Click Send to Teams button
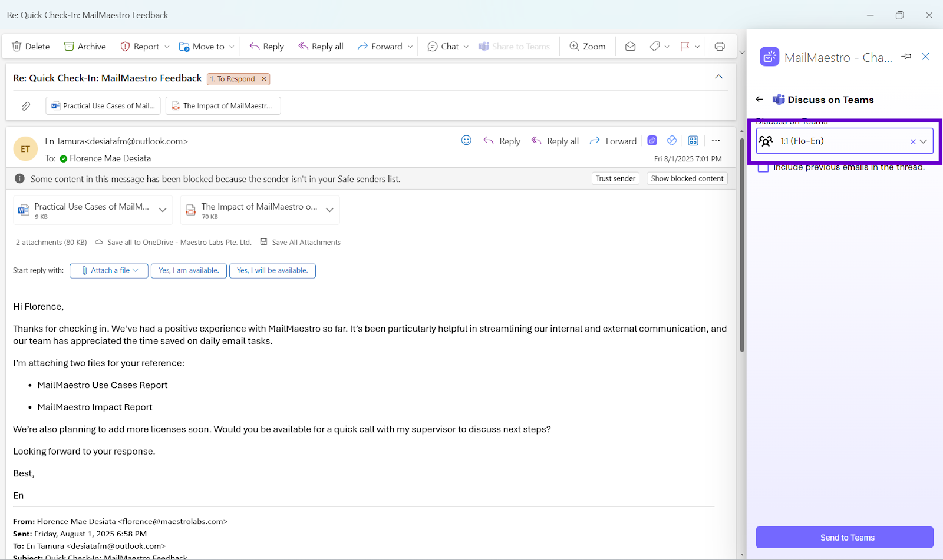943x560 pixels. tap(845, 538)
